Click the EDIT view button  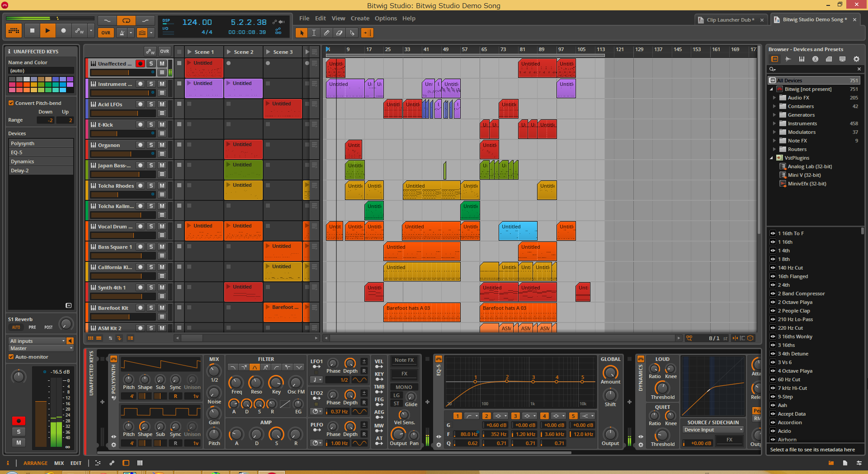(76, 463)
